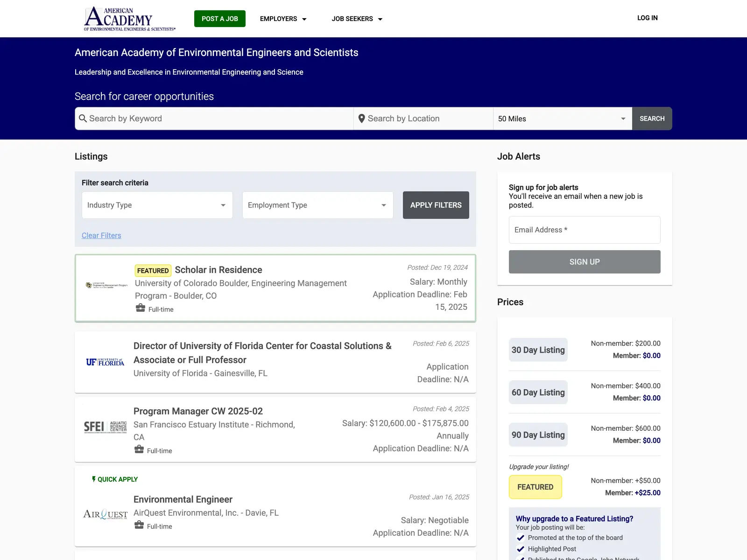Click the Quick Apply lightning icon
The height and width of the screenshot is (560, 747).
[94, 479]
